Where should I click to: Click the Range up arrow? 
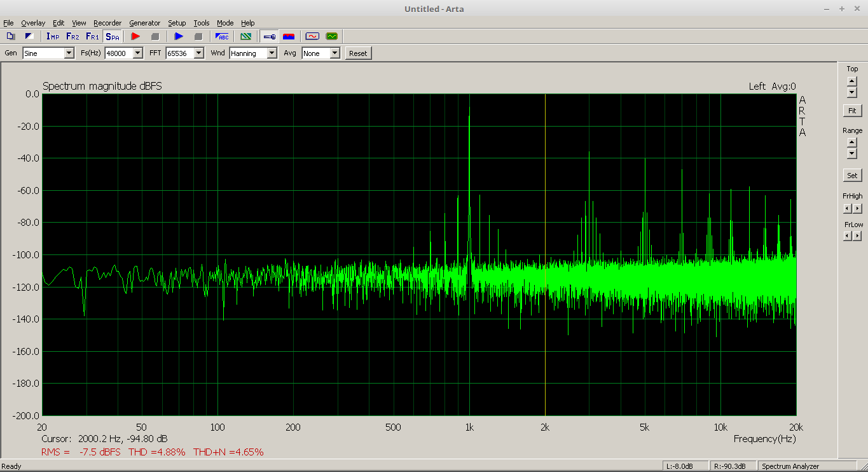[x=852, y=142]
